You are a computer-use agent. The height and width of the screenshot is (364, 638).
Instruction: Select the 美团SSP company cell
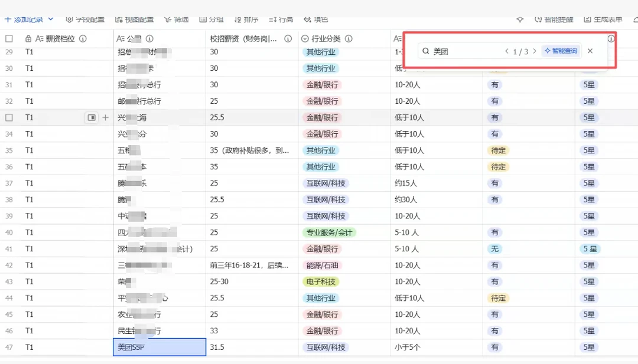coord(159,347)
